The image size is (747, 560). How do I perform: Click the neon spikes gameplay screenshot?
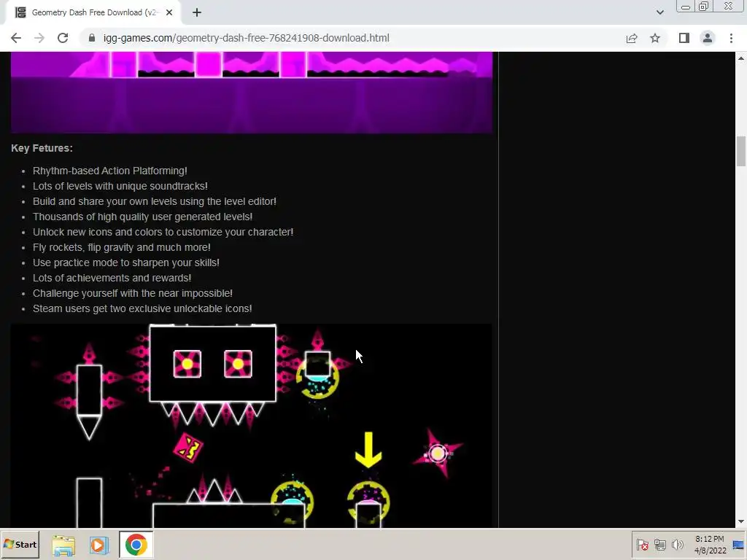click(252, 426)
